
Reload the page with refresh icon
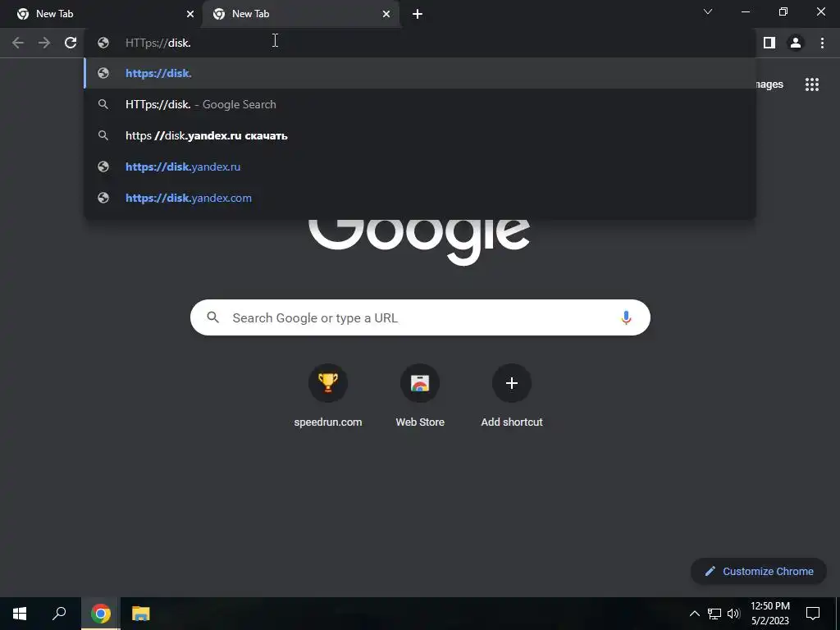pyautogui.click(x=71, y=43)
